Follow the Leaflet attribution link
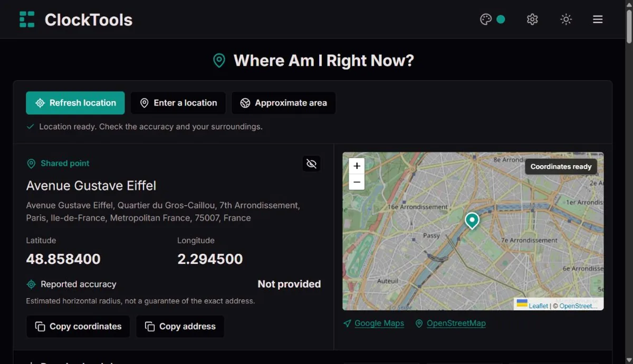The image size is (633, 364). 539,306
